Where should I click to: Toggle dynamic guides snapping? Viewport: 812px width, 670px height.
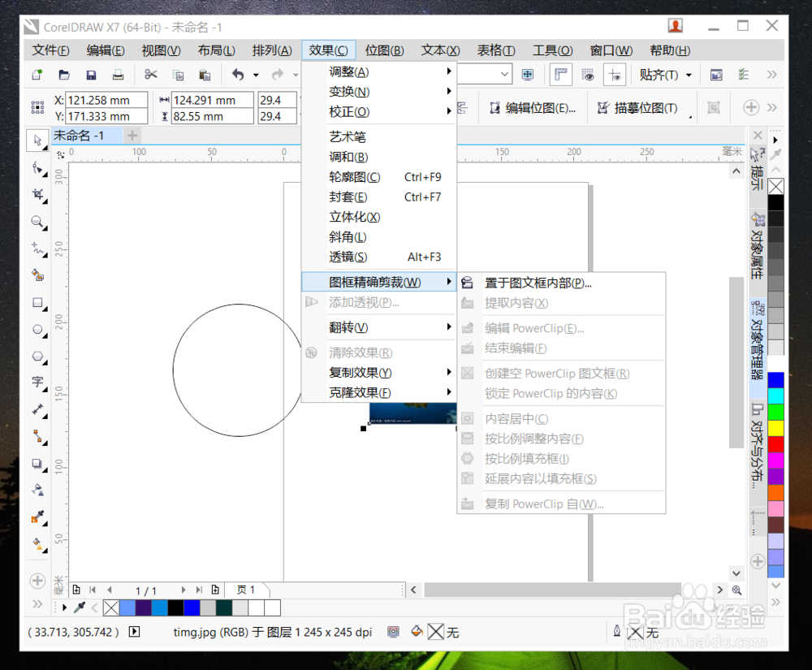pos(615,74)
